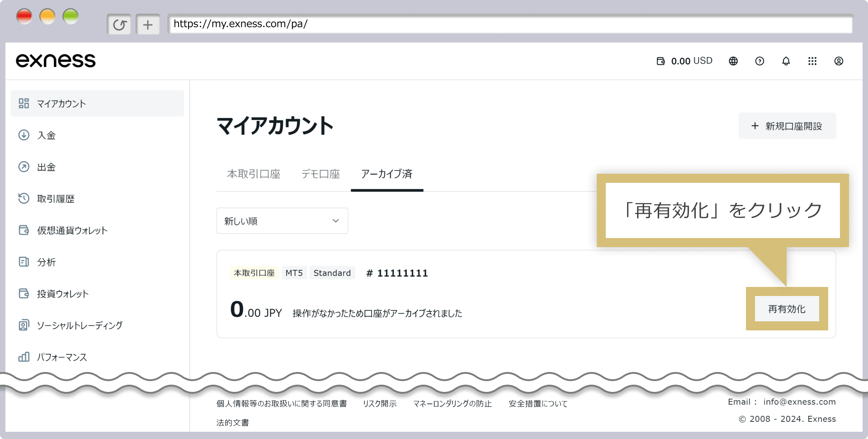
Task: Open the apps grid menu icon
Action: [812, 61]
